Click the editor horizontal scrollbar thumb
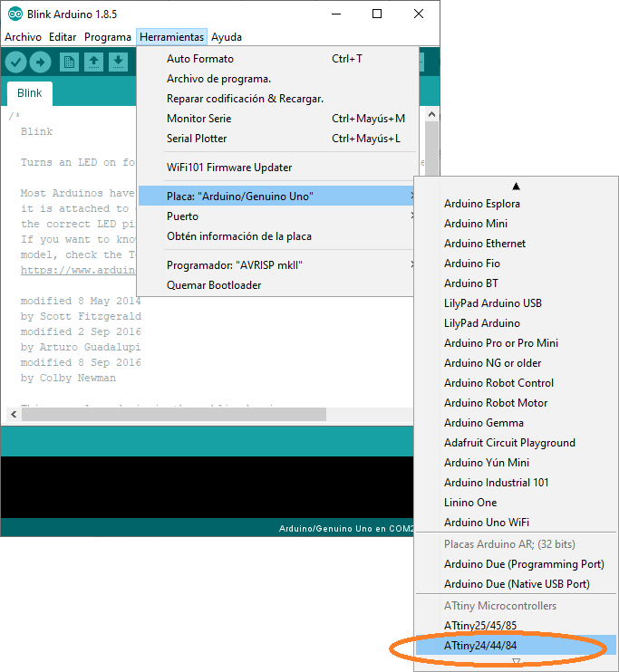The image size is (619, 672). (x=174, y=415)
